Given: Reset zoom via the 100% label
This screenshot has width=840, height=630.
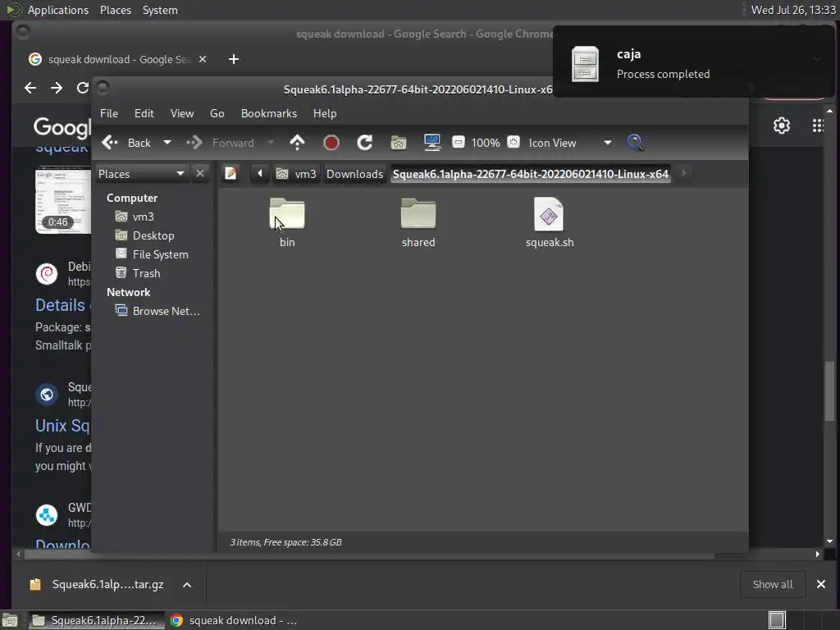Looking at the screenshot, I should pos(486,143).
